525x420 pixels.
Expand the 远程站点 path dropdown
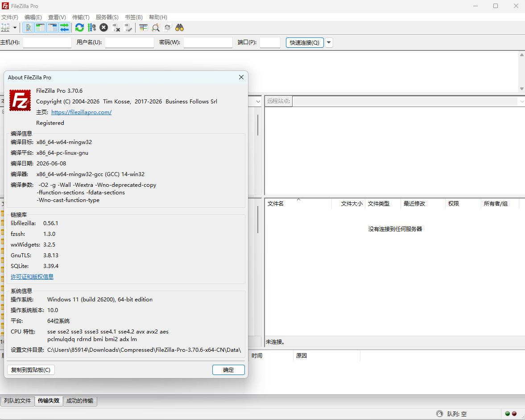(x=521, y=101)
